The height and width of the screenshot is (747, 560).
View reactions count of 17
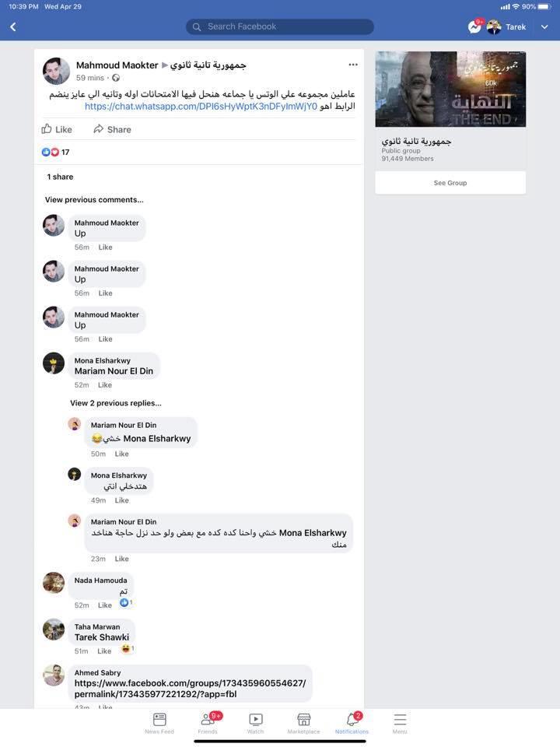(x=56, y=152)
